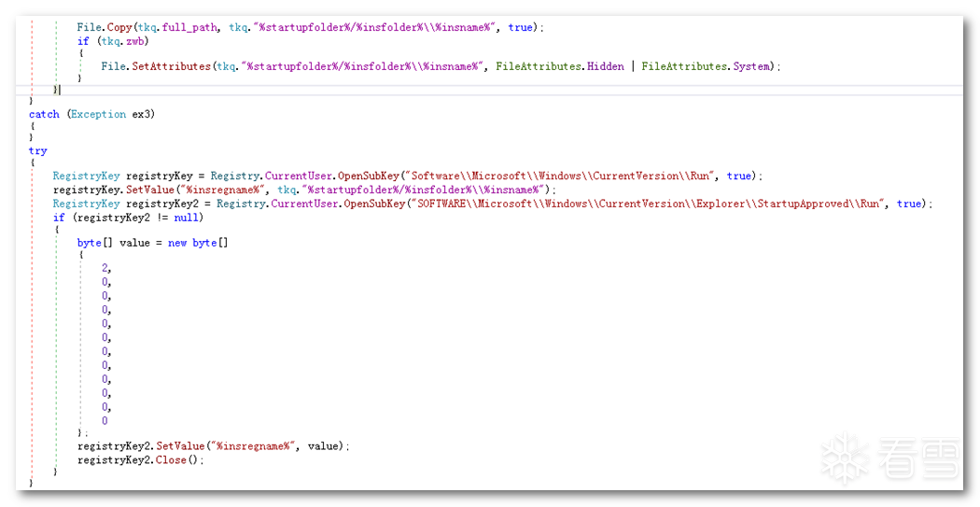
Task: Select the tkq.full_path argument
Action: click(x=177, y=27)
